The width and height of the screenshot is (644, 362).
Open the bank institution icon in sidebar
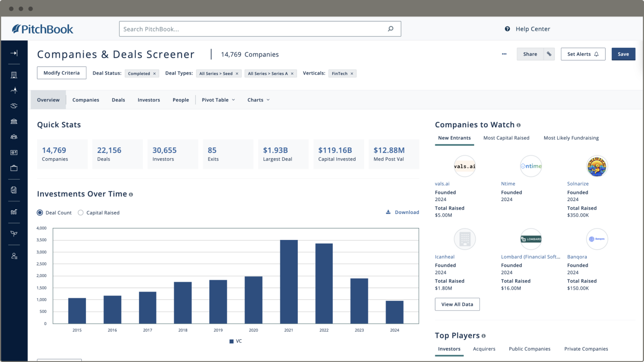pyautogui.click(x=14, y=121)
